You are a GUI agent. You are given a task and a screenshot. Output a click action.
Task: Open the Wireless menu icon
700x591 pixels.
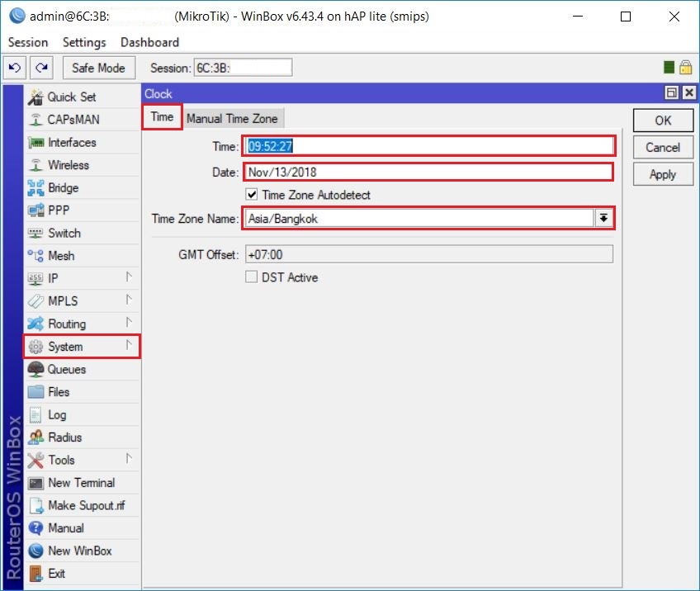35,165
